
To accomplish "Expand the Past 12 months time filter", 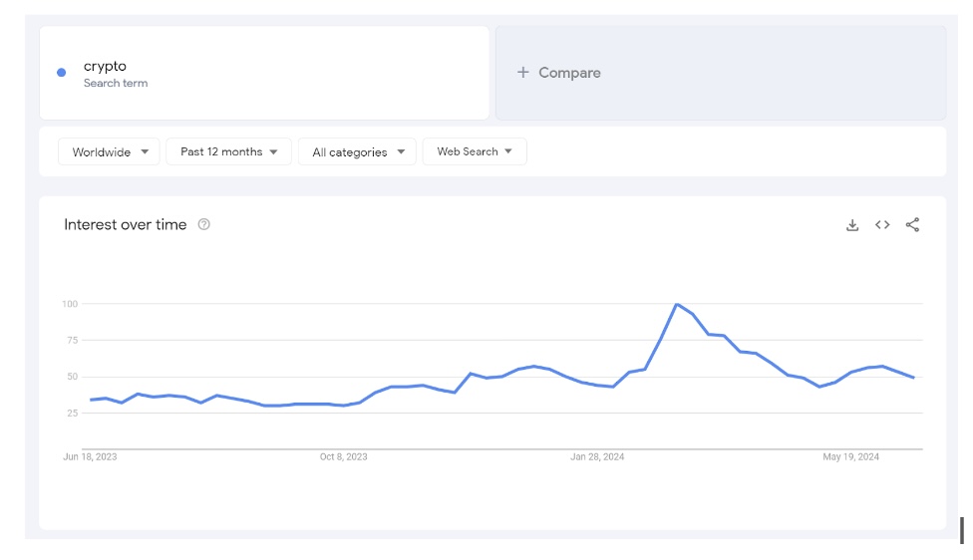I will point(228,151).
